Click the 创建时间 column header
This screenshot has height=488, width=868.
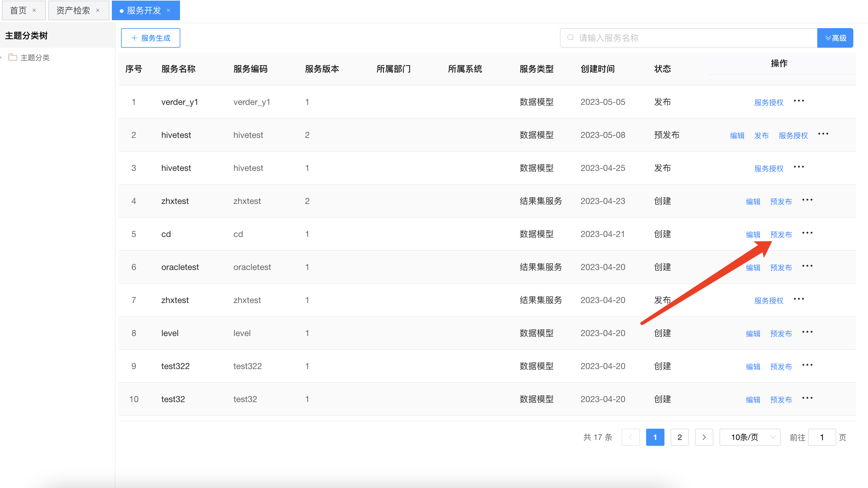tap(598, 69)
